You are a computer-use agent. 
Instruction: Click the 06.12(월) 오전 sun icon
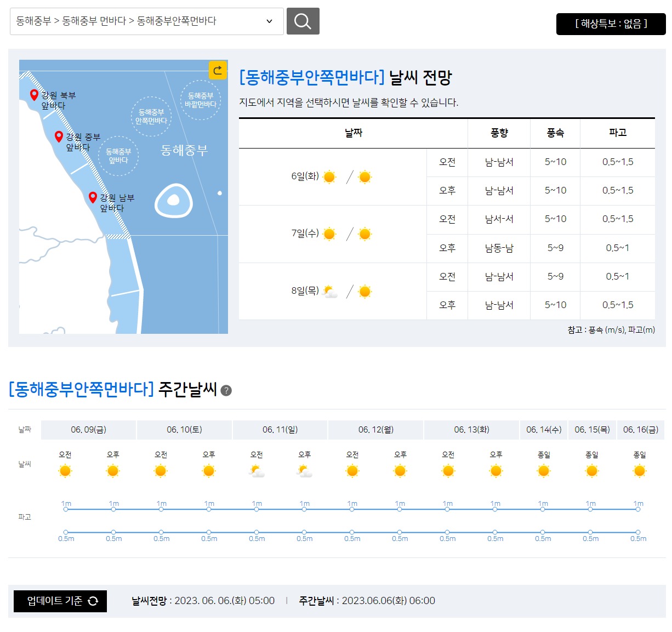[x=352, y=471]
